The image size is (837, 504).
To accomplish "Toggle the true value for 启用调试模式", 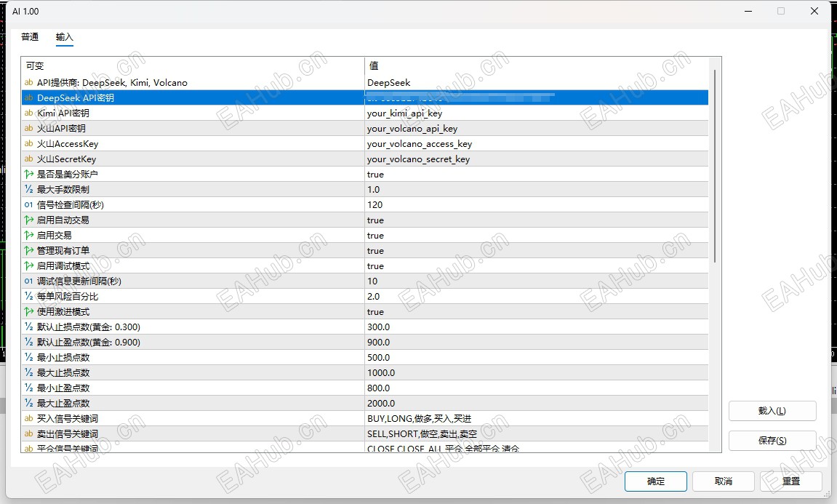I will pyautogui.click(x=375, y=266).
